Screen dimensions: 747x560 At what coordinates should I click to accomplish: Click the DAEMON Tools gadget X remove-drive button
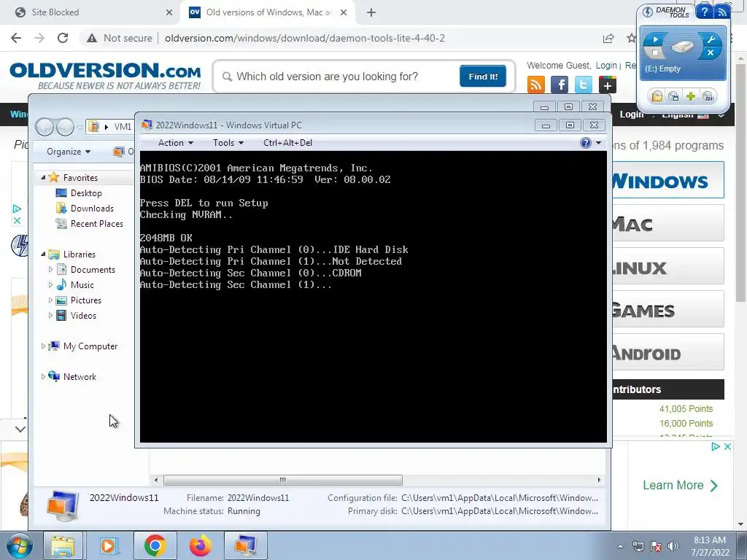pyautogui.click(x=711, y=52)
